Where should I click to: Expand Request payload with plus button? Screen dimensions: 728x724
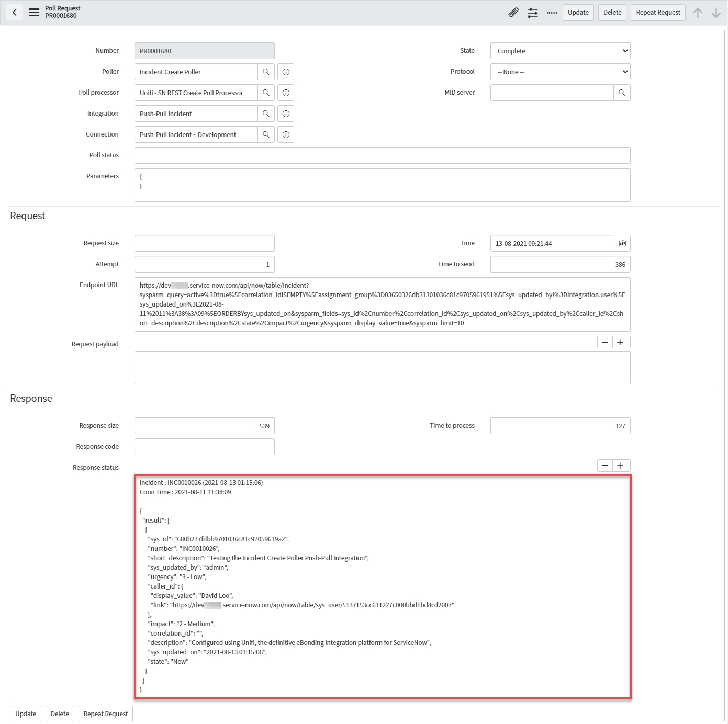coord(620,342)
